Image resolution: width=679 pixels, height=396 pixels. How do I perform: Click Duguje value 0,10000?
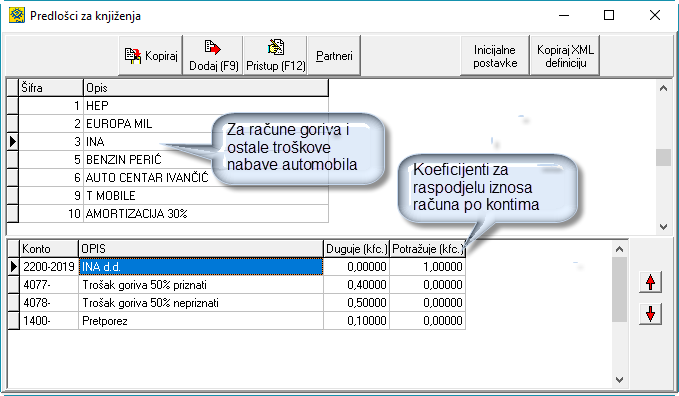tap(356, 321)
